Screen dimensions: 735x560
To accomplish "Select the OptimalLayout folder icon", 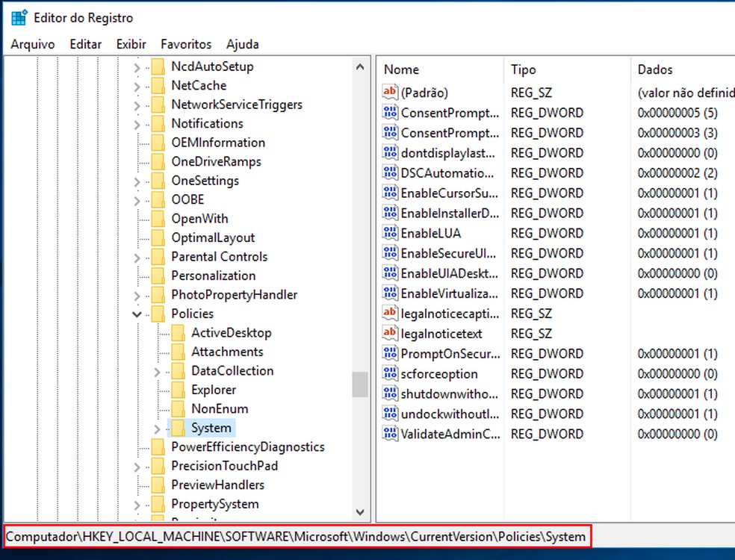I will tap(158, 237).
